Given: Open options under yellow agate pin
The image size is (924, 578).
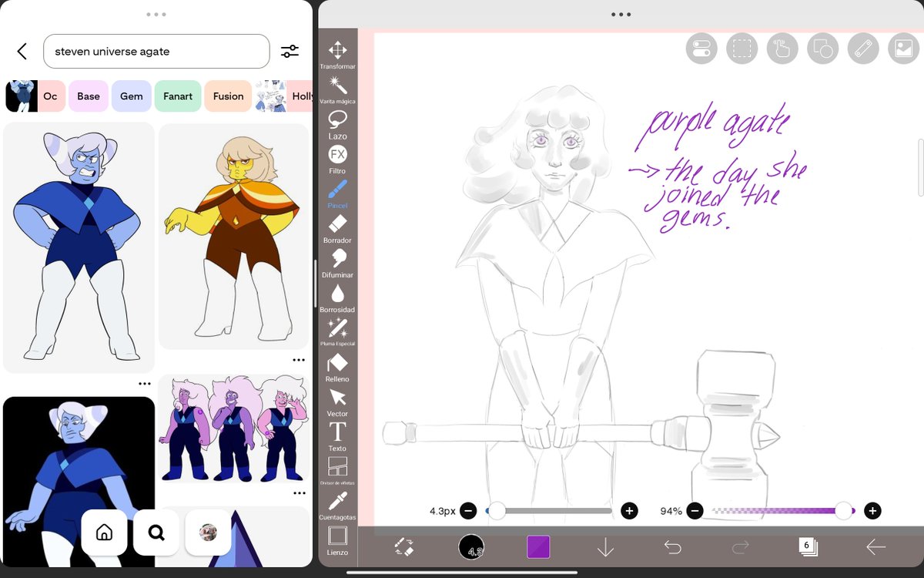Looking at the screenshot, I should click(299, 360).
